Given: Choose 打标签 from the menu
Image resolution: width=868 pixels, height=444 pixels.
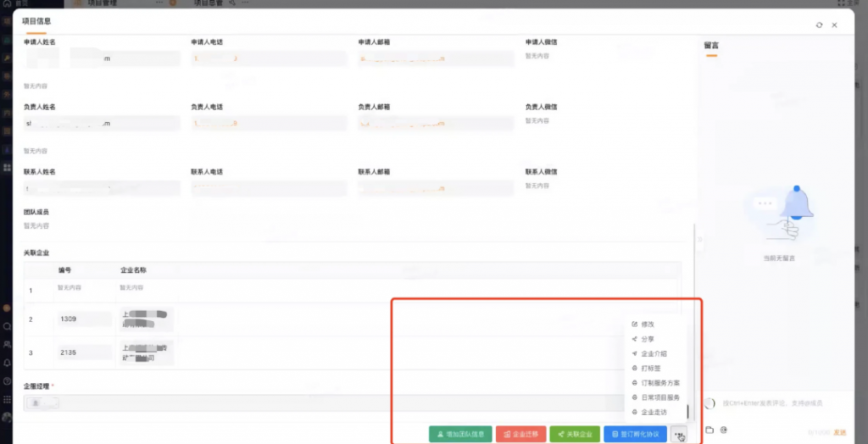Looking at the screenshot, I should tap(650, 369).
